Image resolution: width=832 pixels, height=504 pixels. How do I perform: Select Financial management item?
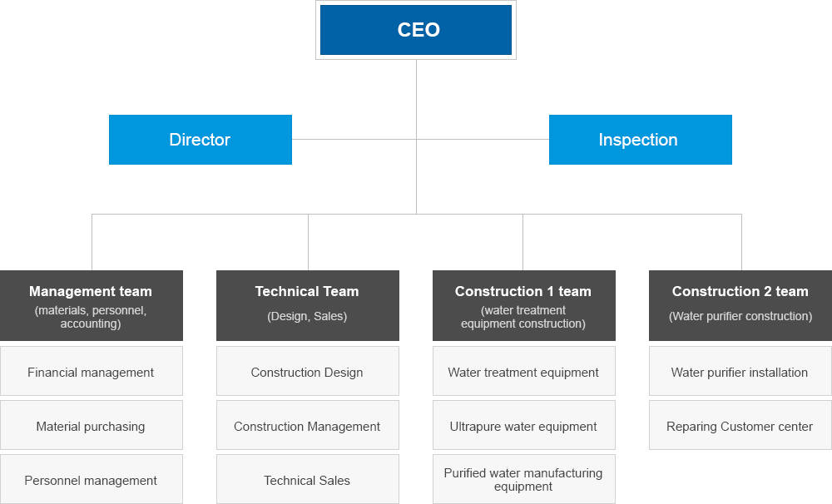pyautogui.click(x=92, y=372)
